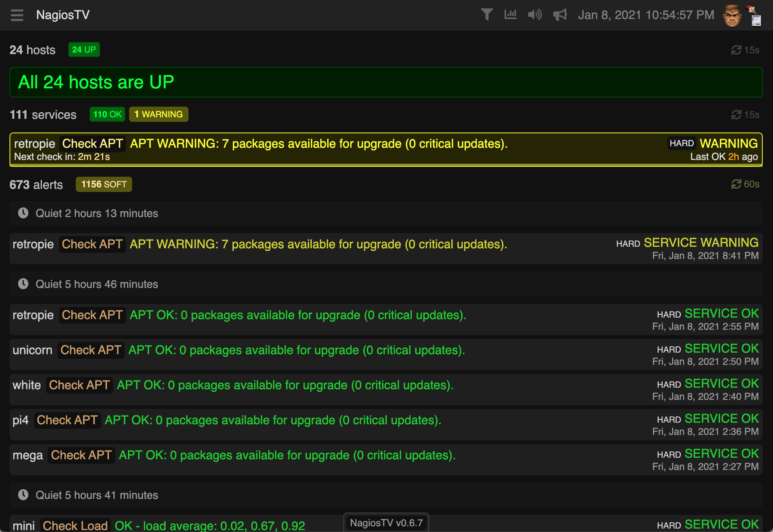Select the 1 WARNING services badge
The height and width of the screenshot is (532, 773).
[158, 114]
